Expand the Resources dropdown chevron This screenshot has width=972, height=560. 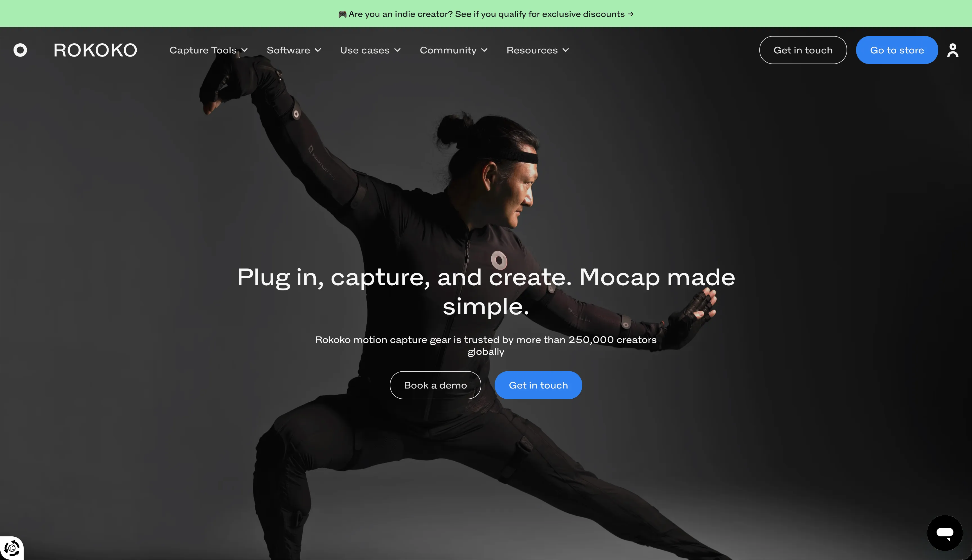click(566, 50)
